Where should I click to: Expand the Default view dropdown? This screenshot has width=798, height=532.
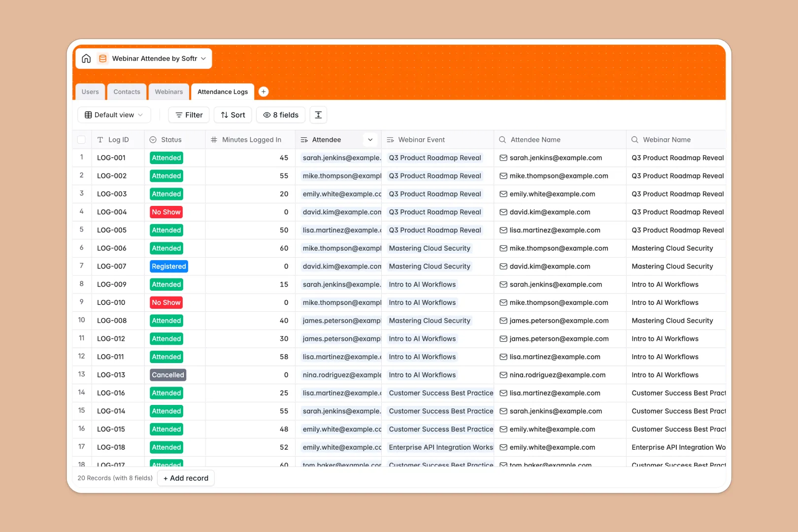pyautogui.click(x=140, y=115)
